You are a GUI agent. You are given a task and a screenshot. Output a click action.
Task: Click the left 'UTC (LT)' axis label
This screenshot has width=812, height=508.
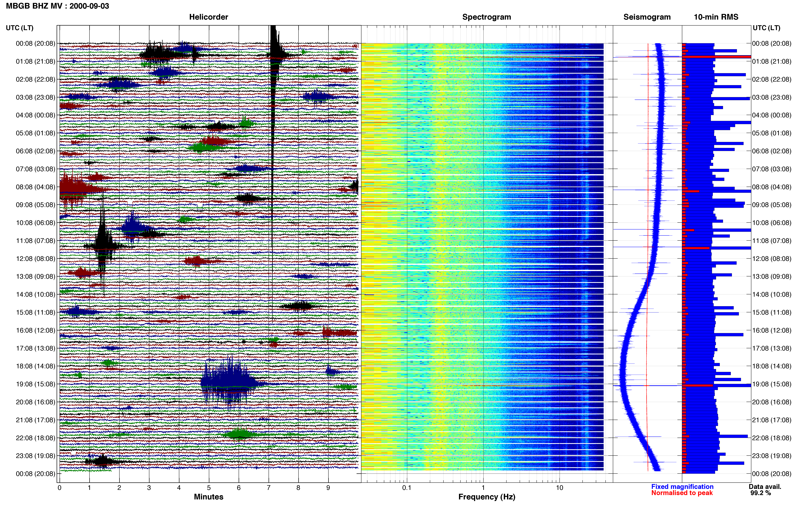[20, 28]
